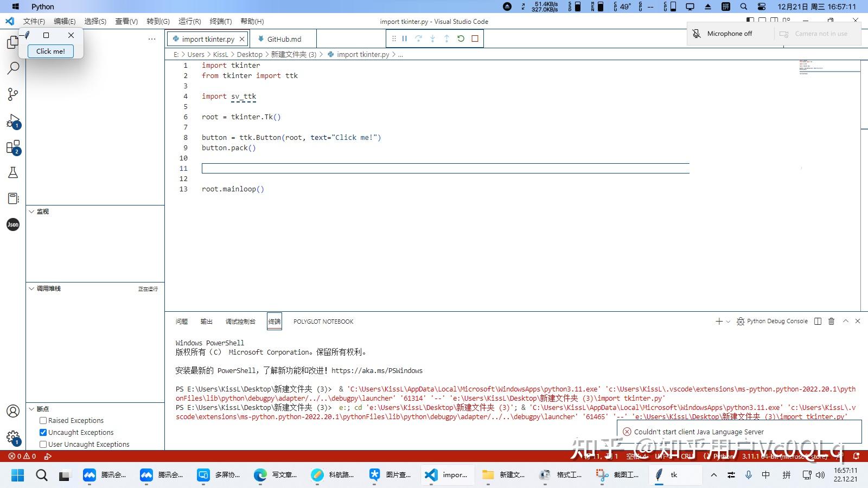Pause the running debug session
868x488 pixels.
tap(404, 38)
